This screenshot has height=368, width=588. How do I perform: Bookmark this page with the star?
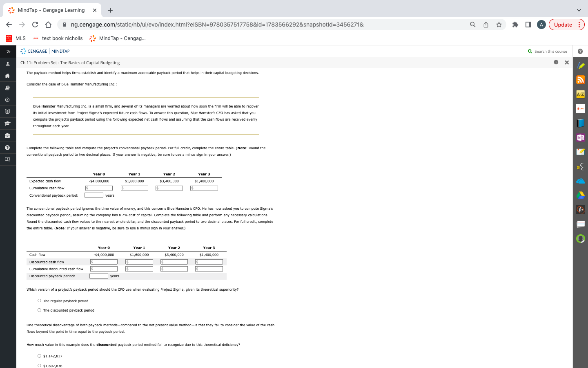[x=499, y=25]
